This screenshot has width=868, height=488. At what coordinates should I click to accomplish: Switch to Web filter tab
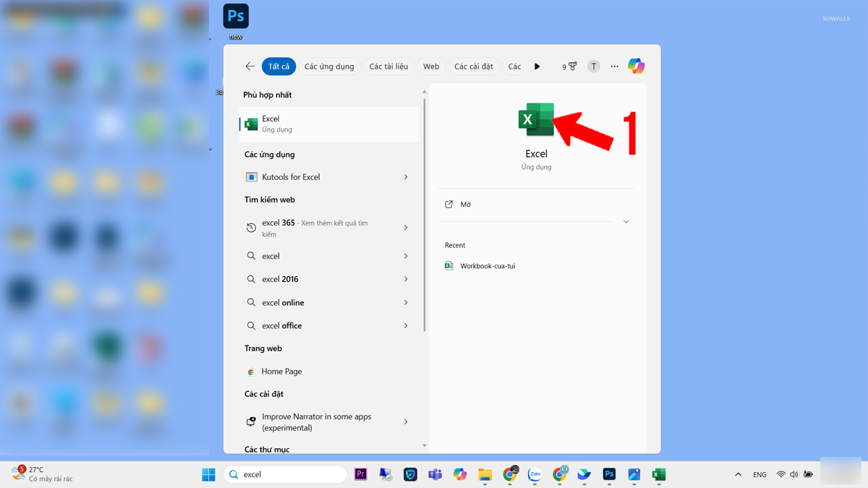tap(431, 67)
